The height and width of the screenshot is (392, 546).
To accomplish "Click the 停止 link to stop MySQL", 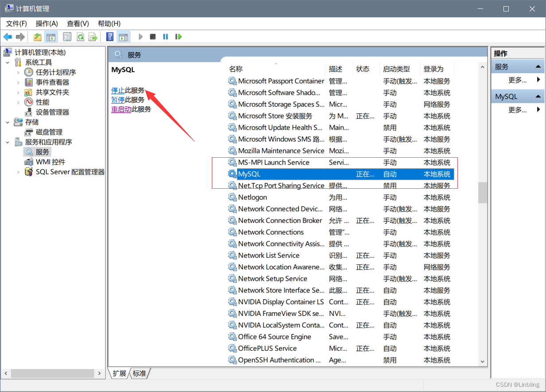I will (x=118, y=90).
